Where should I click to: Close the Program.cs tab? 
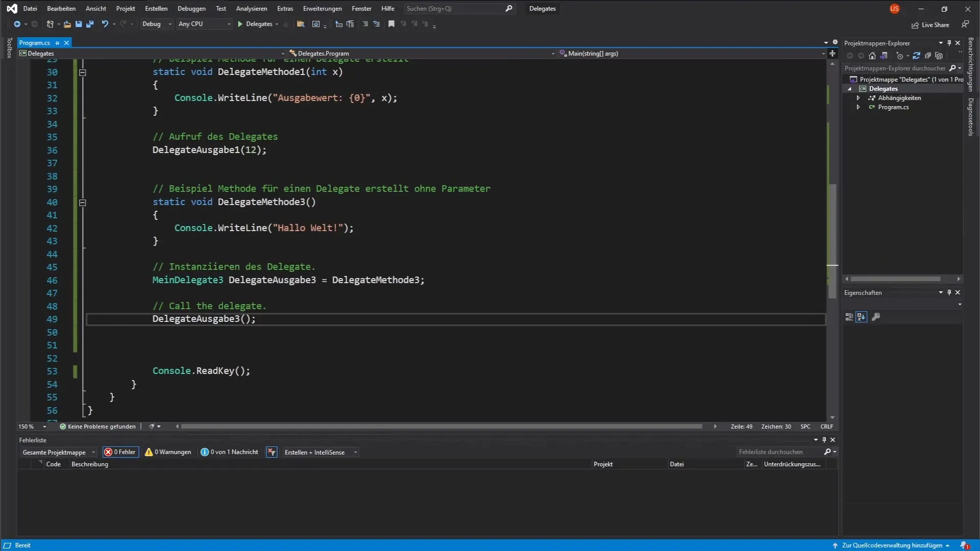click(66, 43)
